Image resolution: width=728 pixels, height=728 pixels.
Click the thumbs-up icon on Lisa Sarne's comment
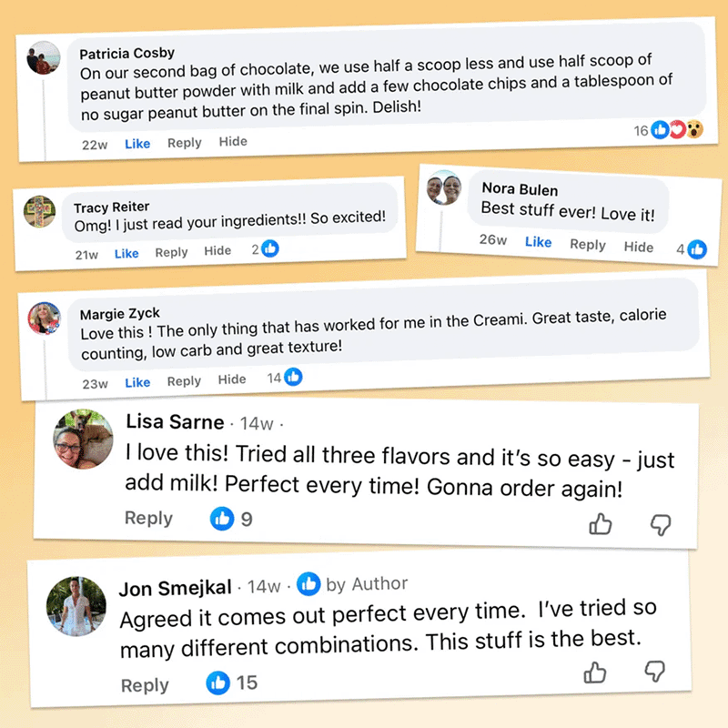pos(601,523)
